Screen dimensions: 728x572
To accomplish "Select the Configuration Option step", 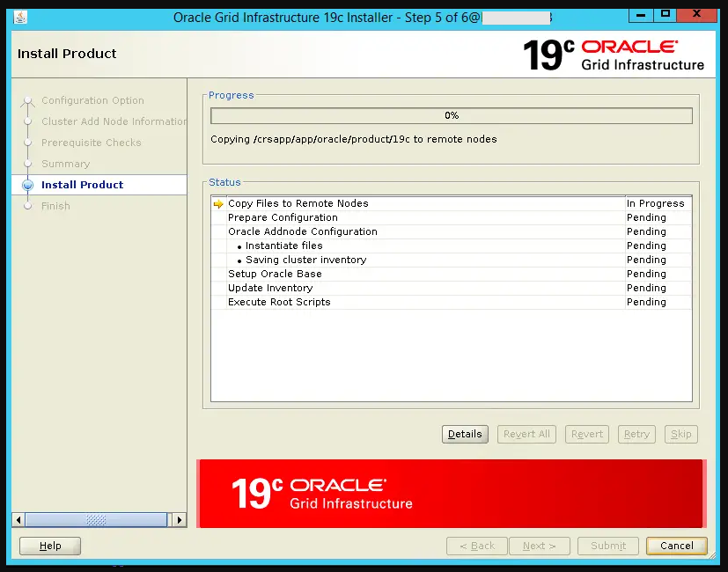I will (92, 100).
